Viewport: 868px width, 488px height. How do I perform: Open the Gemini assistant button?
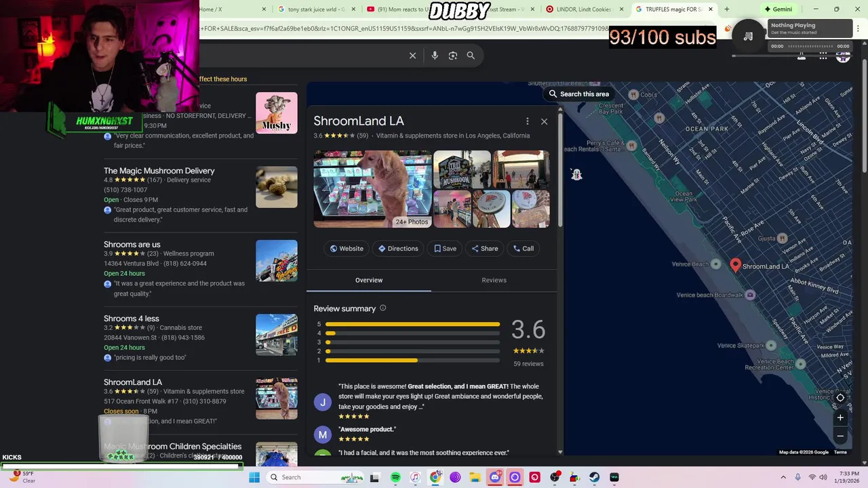778,9
